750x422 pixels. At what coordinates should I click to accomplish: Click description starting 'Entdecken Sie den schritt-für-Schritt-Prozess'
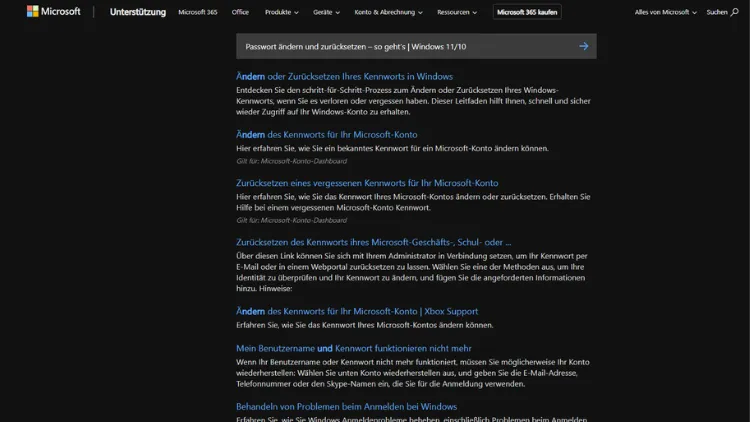[x=413, y=101]
